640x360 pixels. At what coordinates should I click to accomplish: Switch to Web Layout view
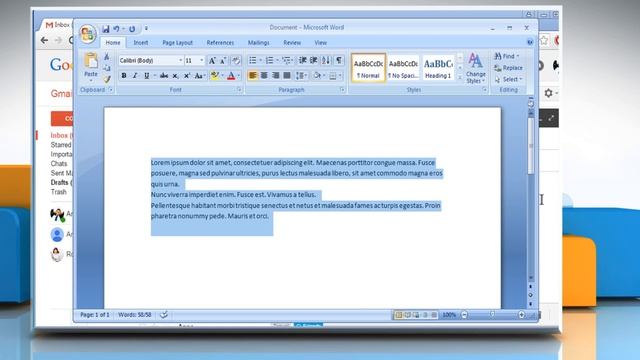[x=416, y=315]
